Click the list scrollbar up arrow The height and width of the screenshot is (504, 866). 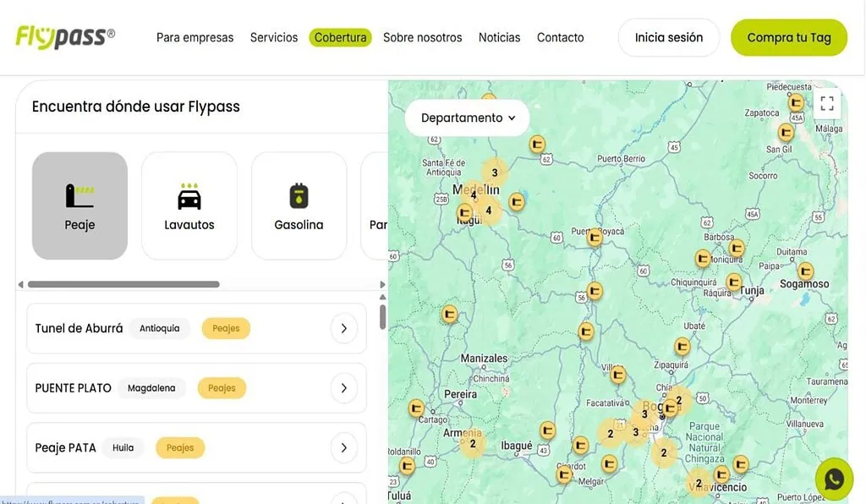tap(382, 297)
